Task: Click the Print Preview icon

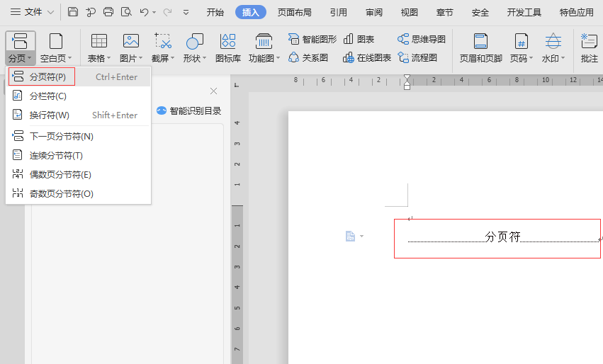Action: pyautogui.click(x=126, y=12)
